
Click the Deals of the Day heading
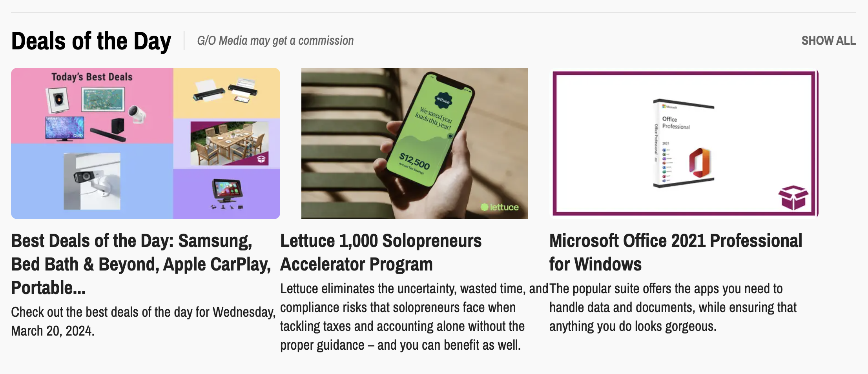91,41
